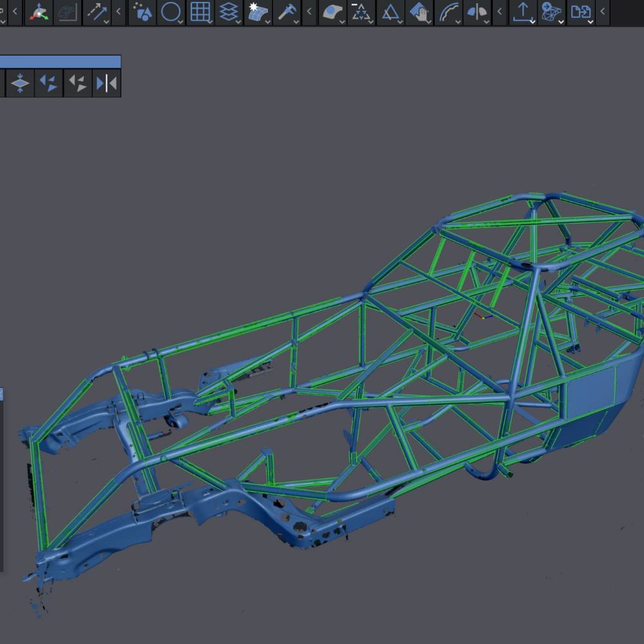Viewport: 644px width, 644px height.
Task: Click the 3D origin axis marker in model
Action: [484, 316]
